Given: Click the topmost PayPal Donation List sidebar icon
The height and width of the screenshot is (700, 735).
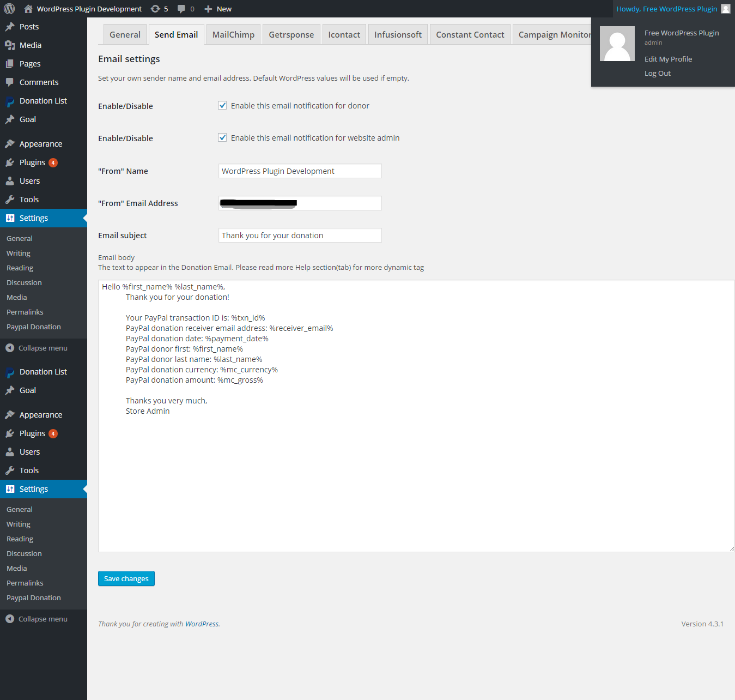Looking at the screenshot, I should tap(10, 101).
